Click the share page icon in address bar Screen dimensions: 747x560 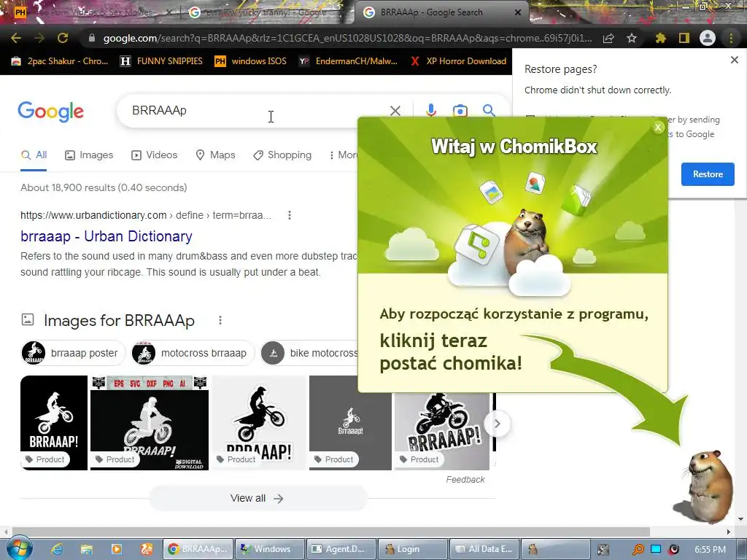click(x=608, y=38)
